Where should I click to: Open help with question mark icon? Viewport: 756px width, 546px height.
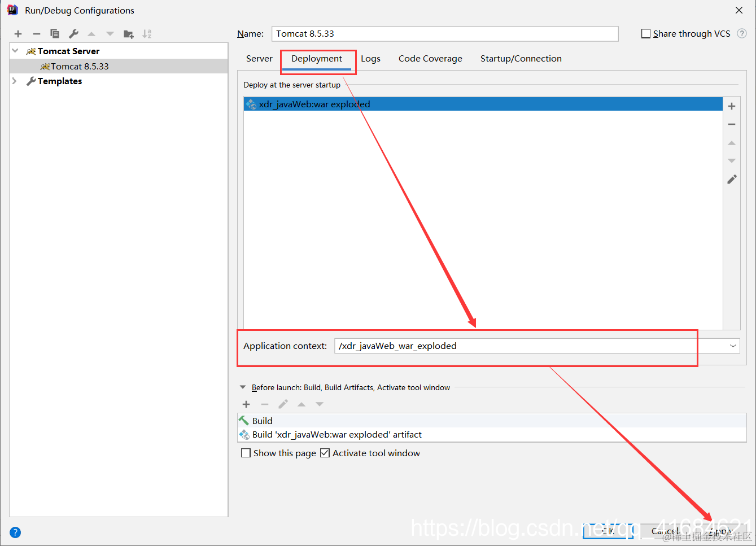coord(15,532)
